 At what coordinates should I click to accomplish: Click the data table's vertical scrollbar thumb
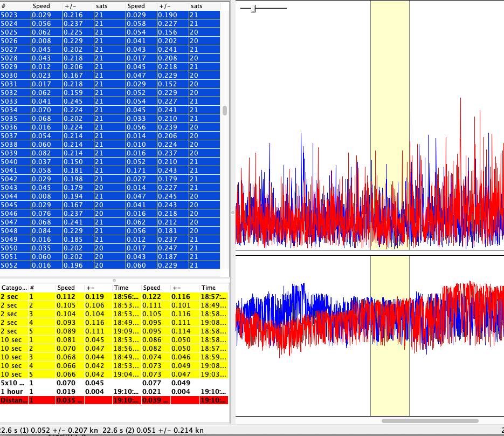click(225, 111)
